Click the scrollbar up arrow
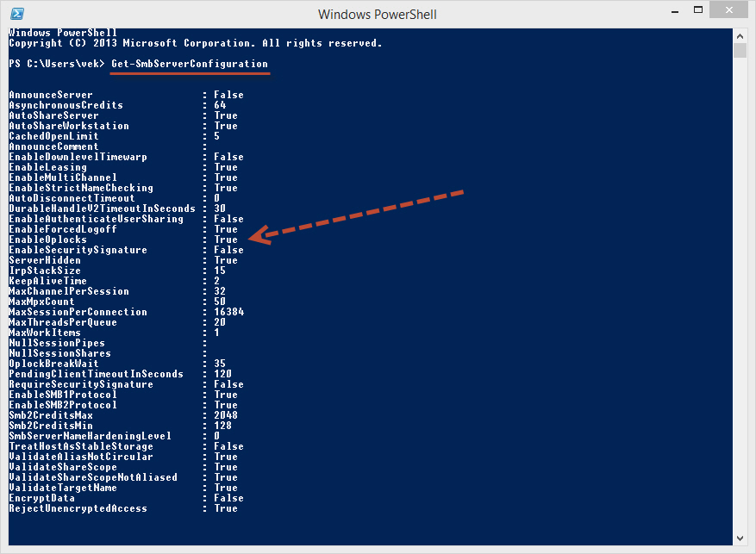Viewport: 756px width, 554px height. 741,35
